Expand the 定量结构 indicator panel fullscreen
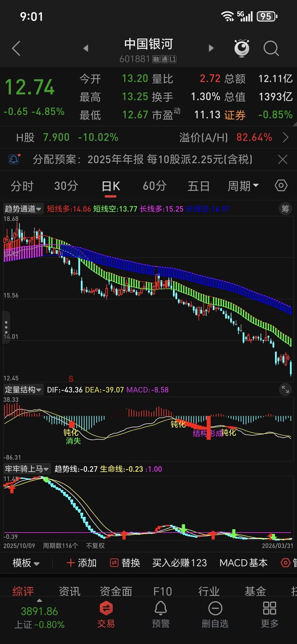Screen dimensions: 297x644 pos(285,389)
